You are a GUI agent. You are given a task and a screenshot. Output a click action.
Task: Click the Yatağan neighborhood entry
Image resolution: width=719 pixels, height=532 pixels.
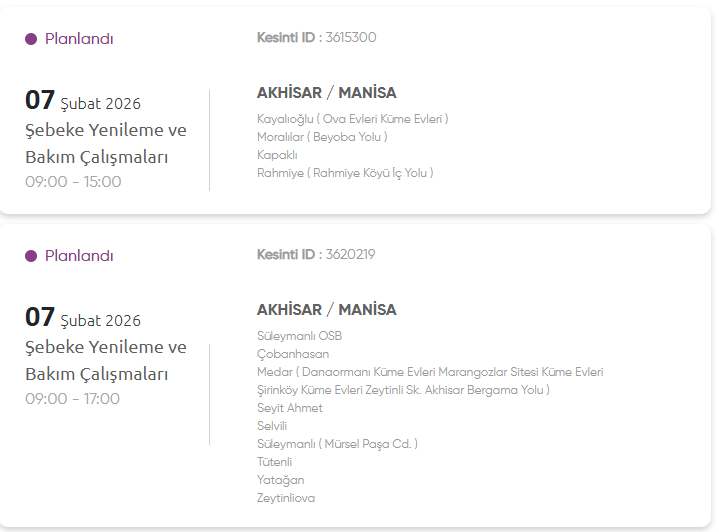[x=281, y=480]
